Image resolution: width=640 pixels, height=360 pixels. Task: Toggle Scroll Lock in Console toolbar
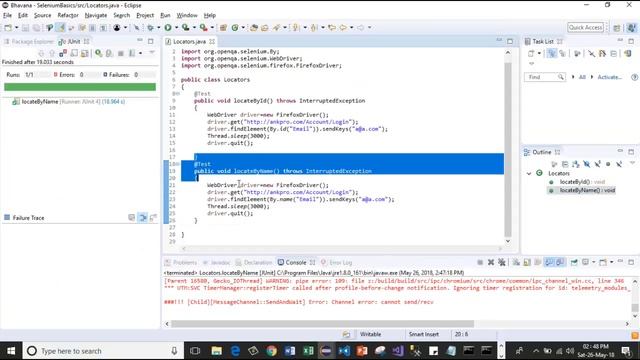(527, 262)
